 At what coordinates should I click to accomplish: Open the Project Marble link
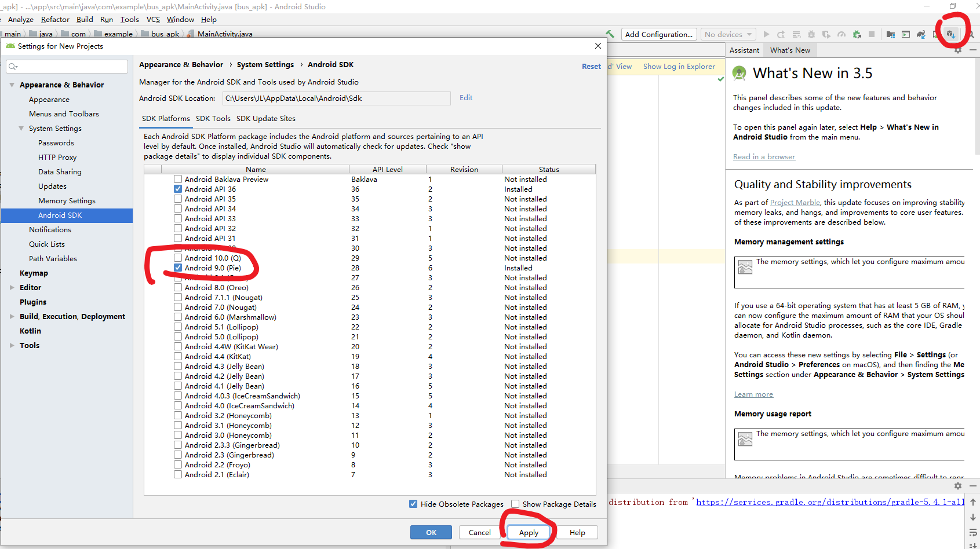click(795, 203)
